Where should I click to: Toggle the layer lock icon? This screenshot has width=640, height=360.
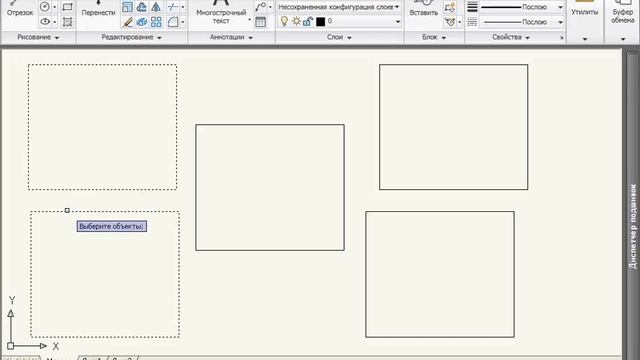(308, 21)
